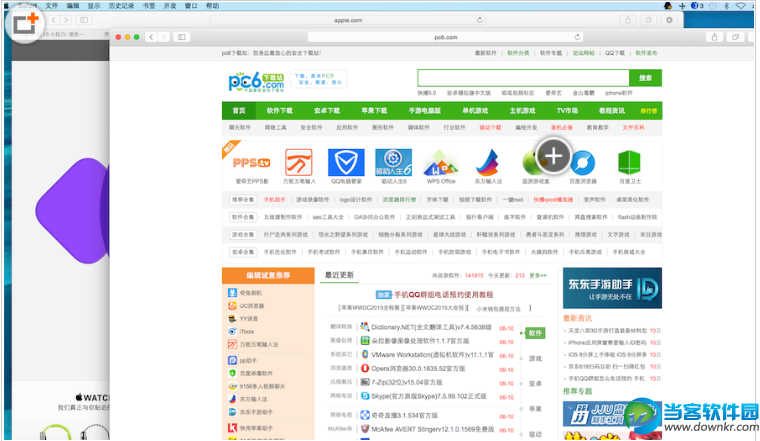The width and height of the screenshot is (760, 441).
Task: Open pp助手 in editor recommendations
Action: [x=248, y=361]
